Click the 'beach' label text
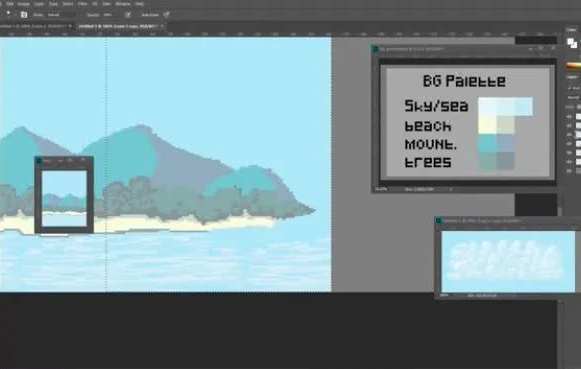Image resolution: width=581 pixels, height=369 pixels. click(x=428, y=126)
